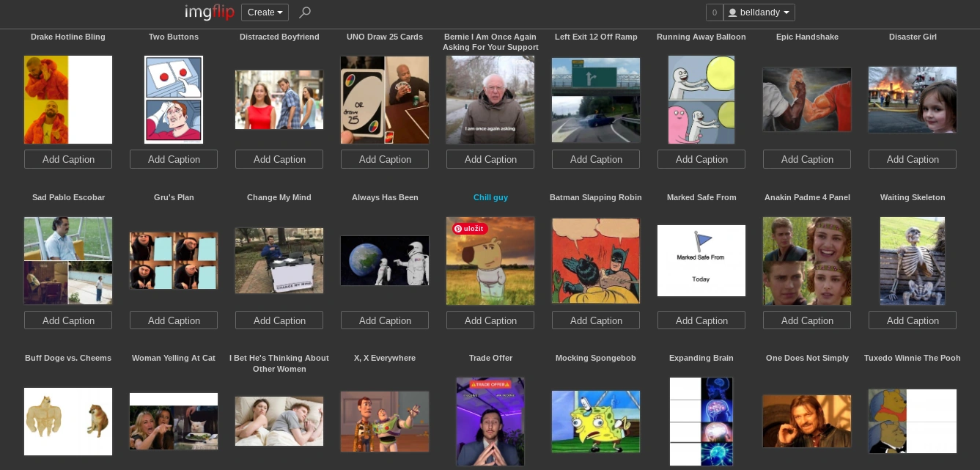This screenshot has width=980, height=470.
Task: Add Caption to Batman Slapping Robin
Action: pyautogui.click(x=596, y=320)
